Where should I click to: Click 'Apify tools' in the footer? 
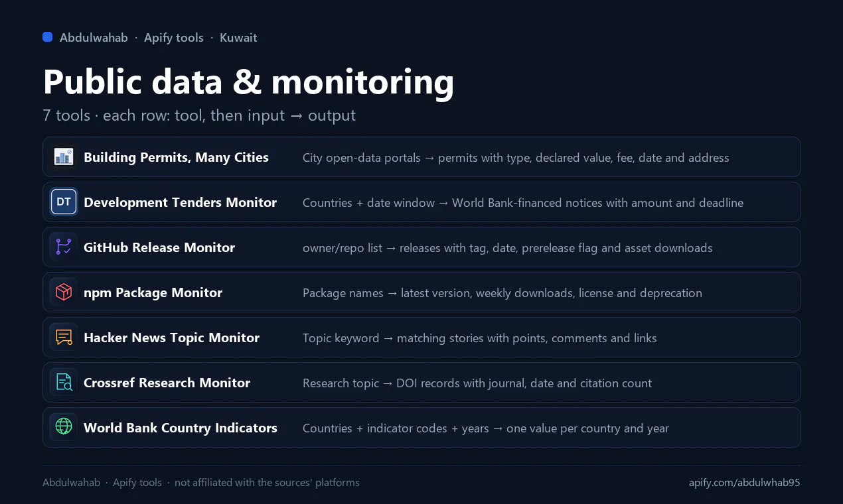tap(137, 483)
